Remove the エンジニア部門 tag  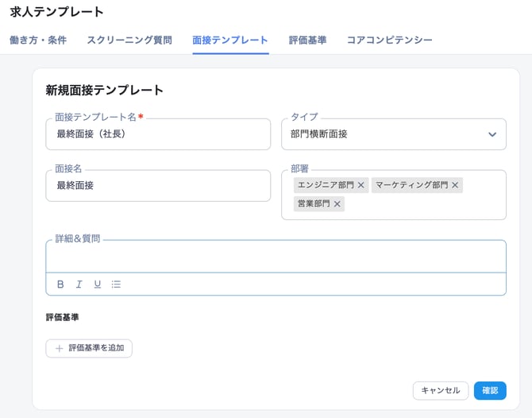[361, 185]
